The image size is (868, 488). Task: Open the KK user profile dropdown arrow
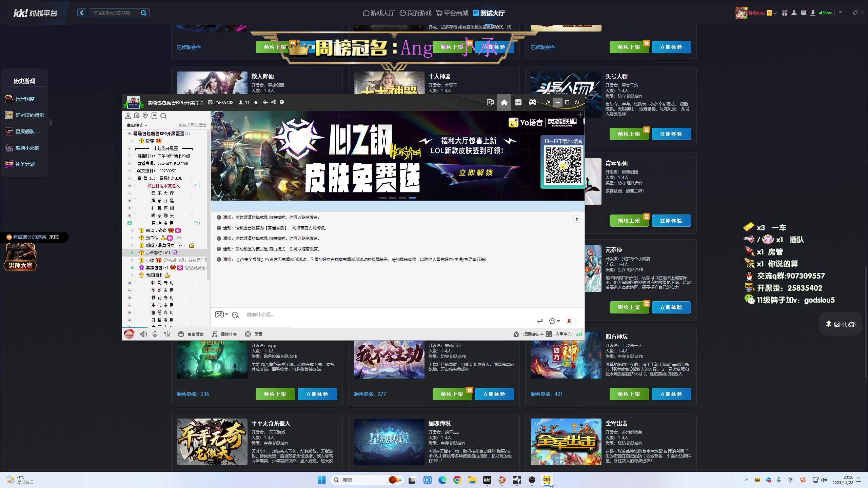[775, 13]
